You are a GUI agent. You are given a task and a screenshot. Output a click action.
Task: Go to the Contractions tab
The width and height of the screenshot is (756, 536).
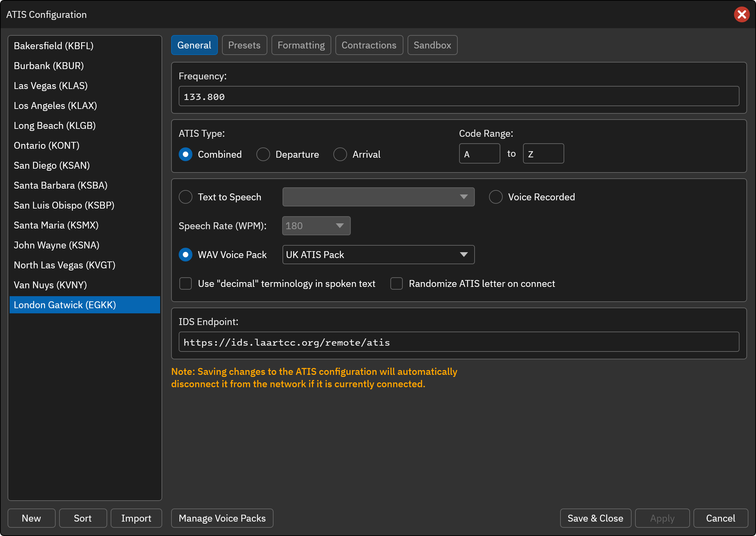pyautogui.click(x=369, y=45)
